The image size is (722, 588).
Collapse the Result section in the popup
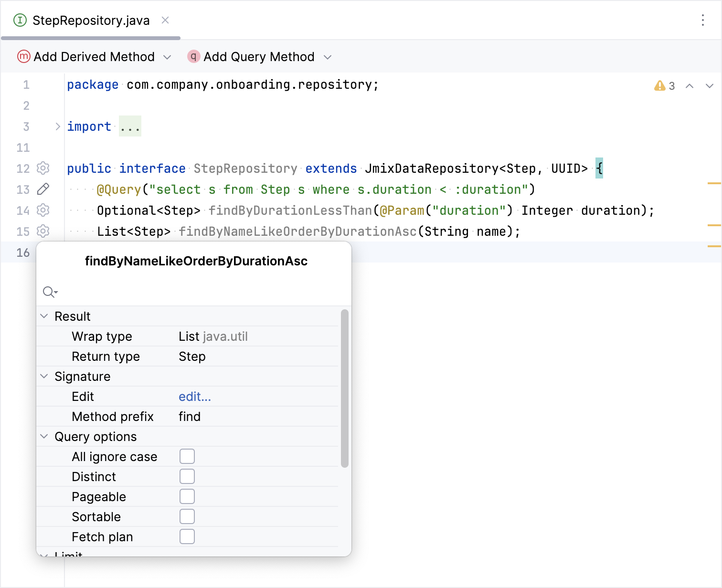click(x=44, y=315)
